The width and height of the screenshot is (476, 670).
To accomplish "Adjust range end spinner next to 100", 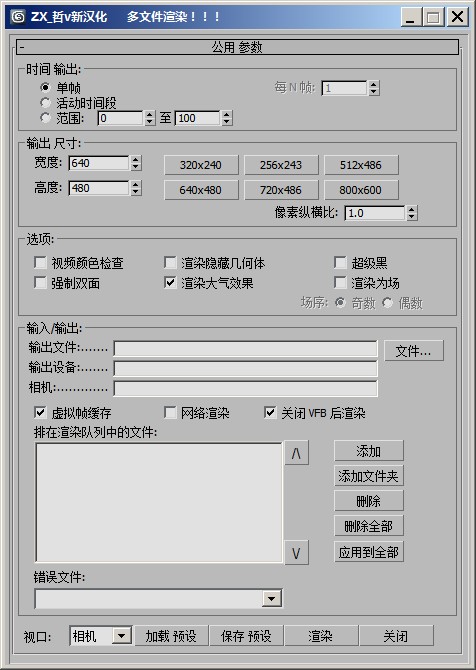I will coord(227,118).
